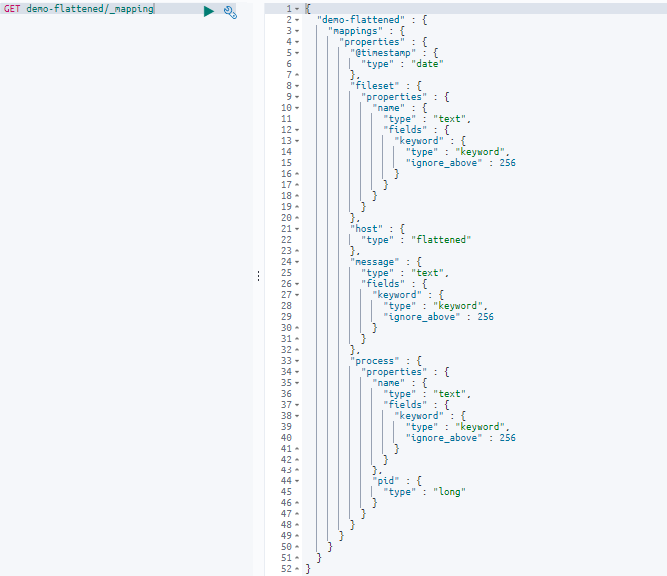Collapse the "host" block at line 21
The image size is (667, 576).
297,229
